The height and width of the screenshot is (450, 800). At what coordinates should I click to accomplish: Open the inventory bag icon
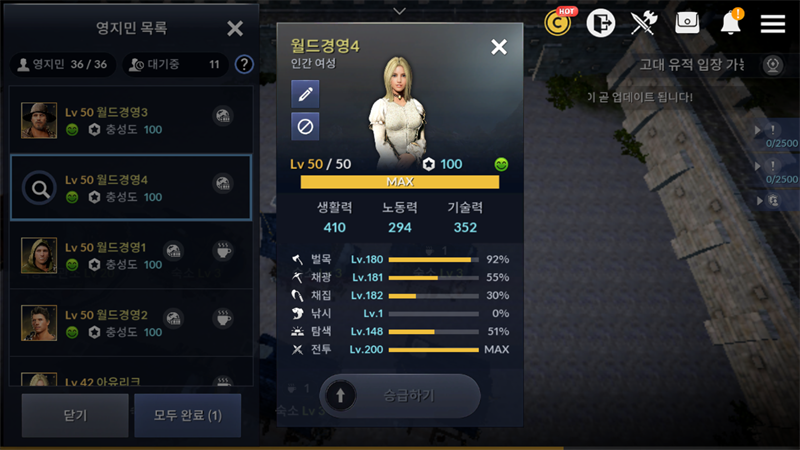[x=687, y=22]
